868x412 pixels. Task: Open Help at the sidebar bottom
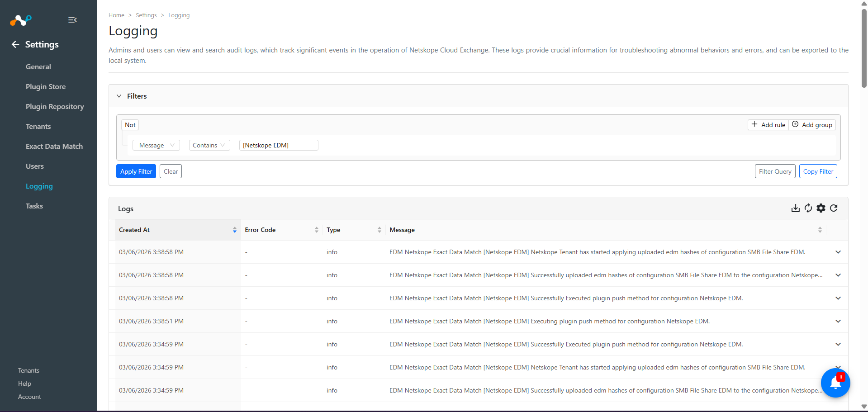point(24,384)
